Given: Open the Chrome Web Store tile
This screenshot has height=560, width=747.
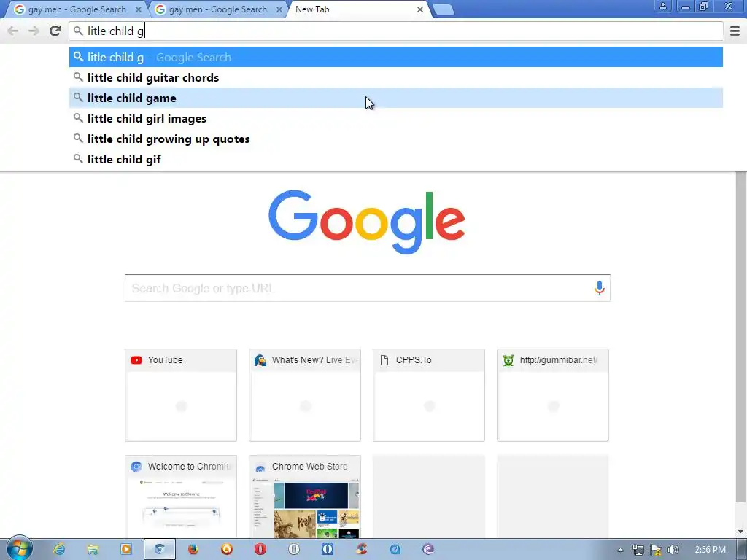Looking at the screenshot, I should pyautogui.click(x=304, y=497).
